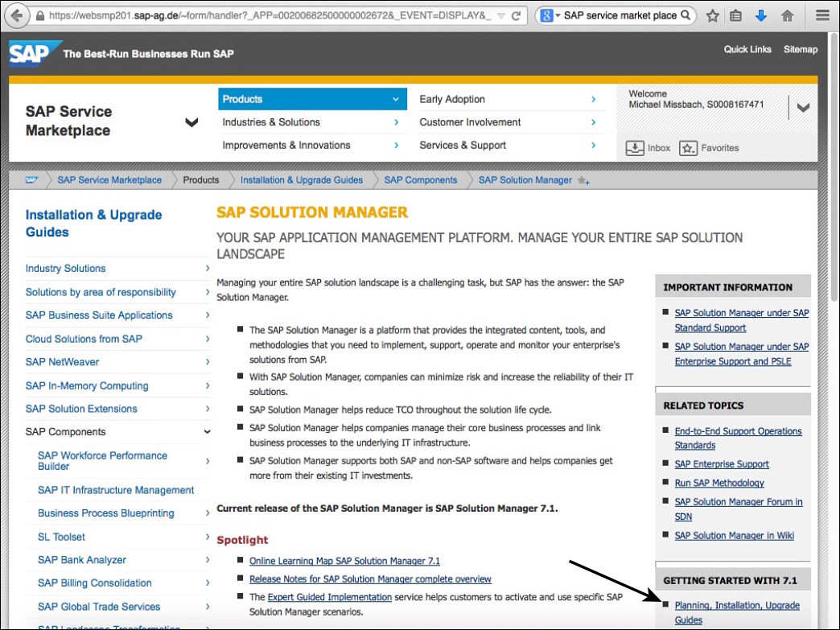Open downloads with the blue arrow icon

(x=760, y=16)
